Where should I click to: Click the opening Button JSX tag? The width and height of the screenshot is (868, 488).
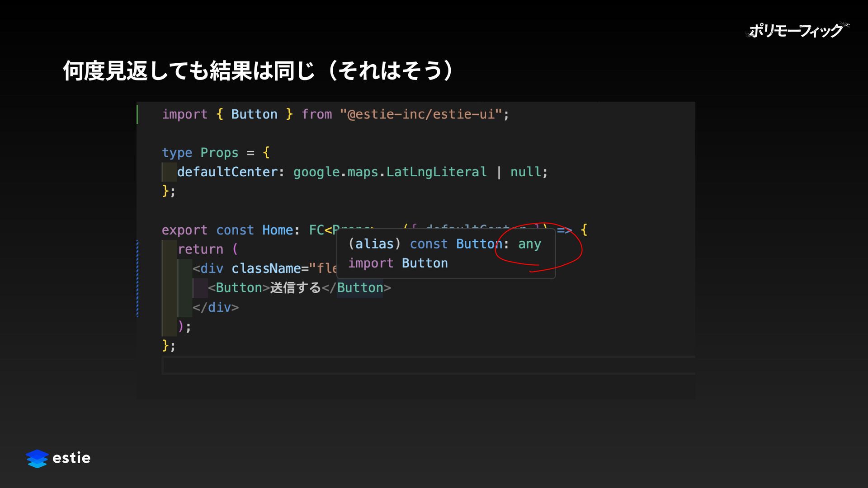point(239,288)
